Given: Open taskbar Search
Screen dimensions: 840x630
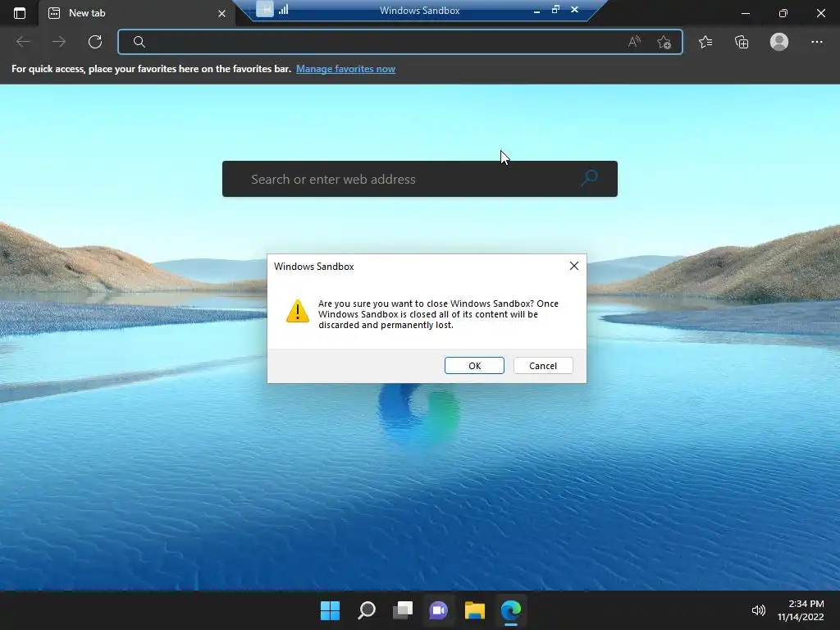Looking at the screenshot, I should [367, 610].
